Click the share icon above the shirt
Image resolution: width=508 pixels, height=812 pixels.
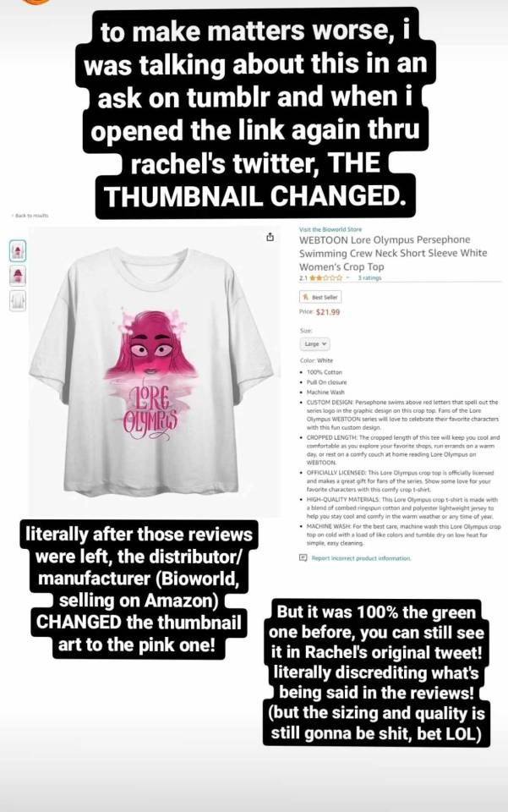pyautogui.click(x=270, y=237)
